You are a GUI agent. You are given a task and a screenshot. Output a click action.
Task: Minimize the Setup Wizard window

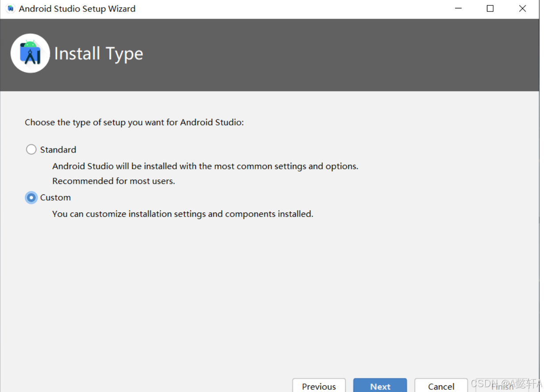pos(458,9)
